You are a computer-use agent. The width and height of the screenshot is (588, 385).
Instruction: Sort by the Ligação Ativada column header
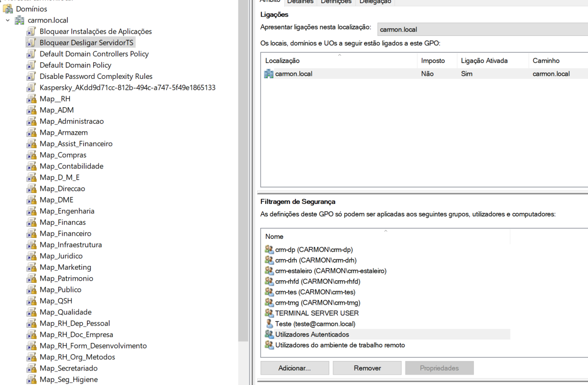pos(493,61)
